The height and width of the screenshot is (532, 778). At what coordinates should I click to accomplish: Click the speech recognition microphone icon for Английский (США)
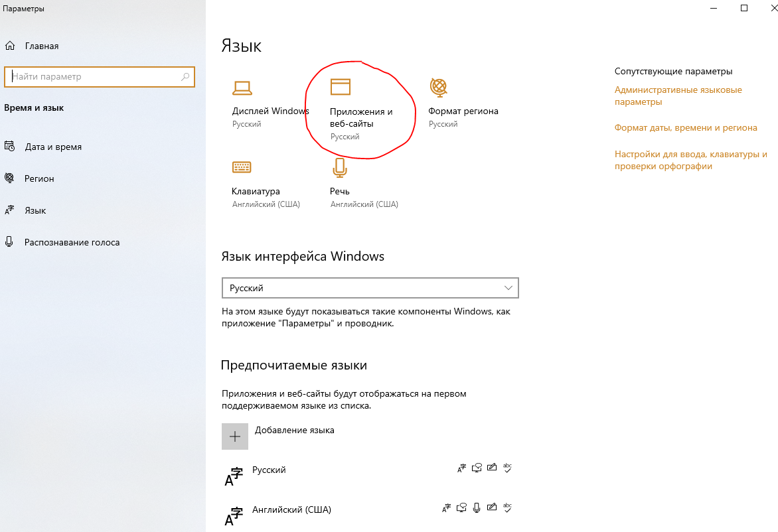pos(477,507)
